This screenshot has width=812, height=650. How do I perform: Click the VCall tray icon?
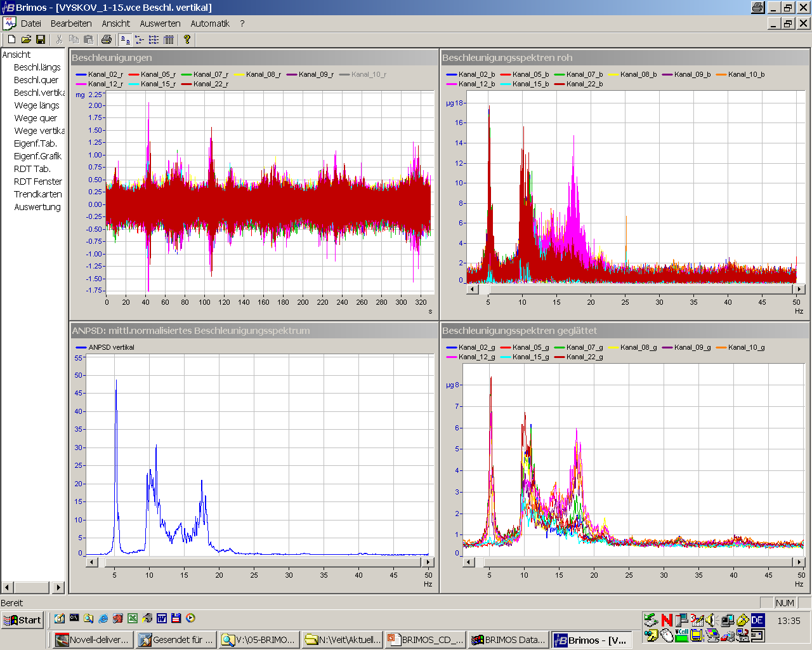[681, 635]
